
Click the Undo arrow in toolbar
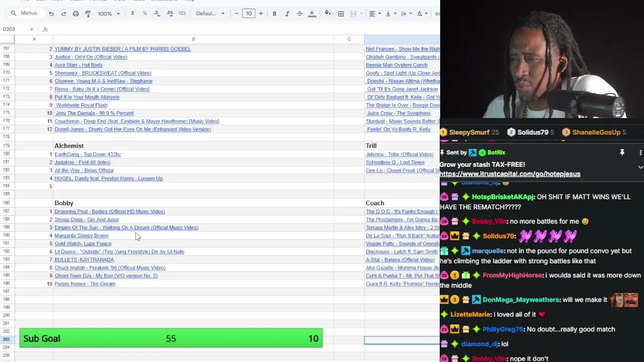[51, 14]
